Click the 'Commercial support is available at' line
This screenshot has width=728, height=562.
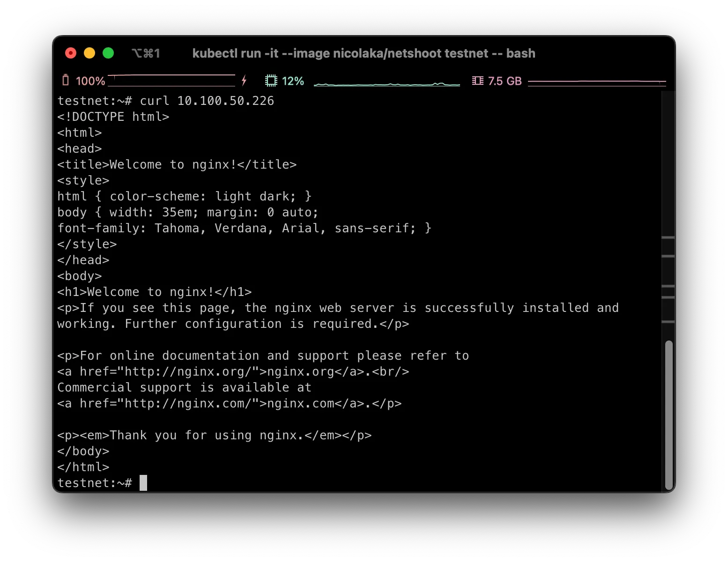coord(185,387)
